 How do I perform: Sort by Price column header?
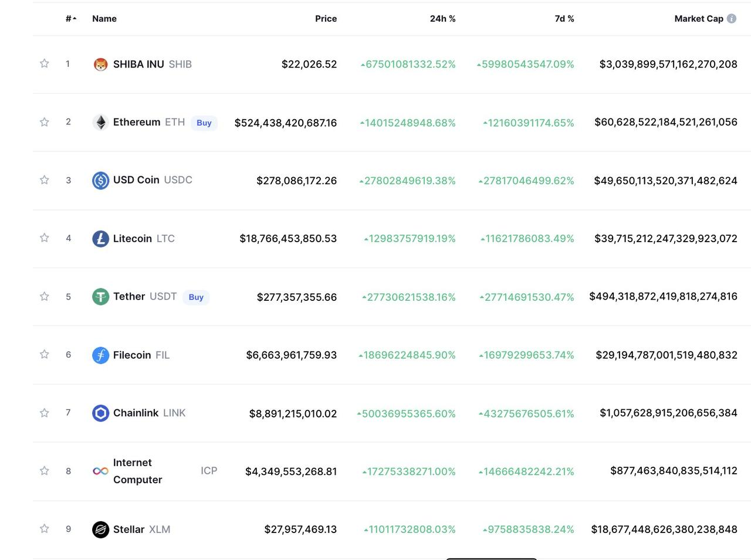(326, 19)
